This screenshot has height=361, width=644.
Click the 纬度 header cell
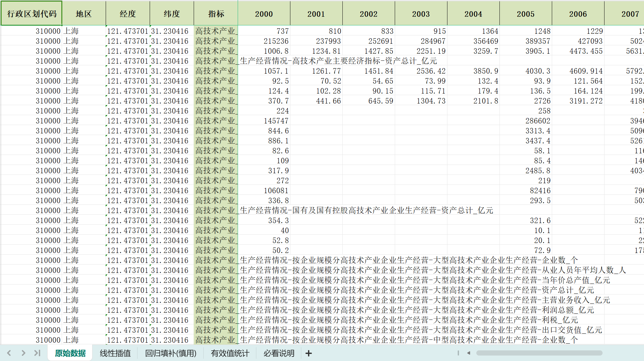pyautogui.click(x=172, y=14)
